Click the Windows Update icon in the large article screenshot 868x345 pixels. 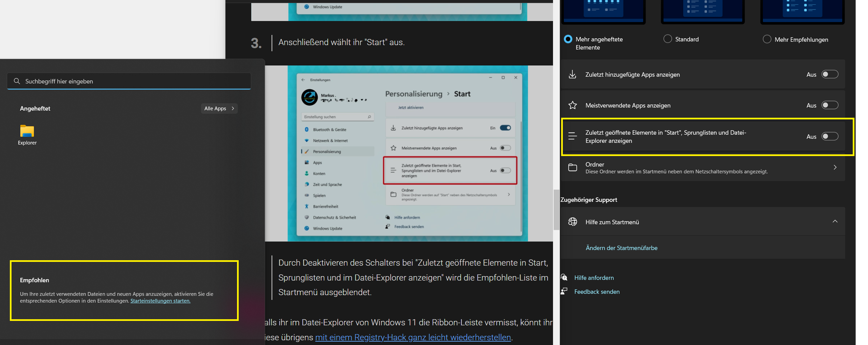[x=307, y=228]
